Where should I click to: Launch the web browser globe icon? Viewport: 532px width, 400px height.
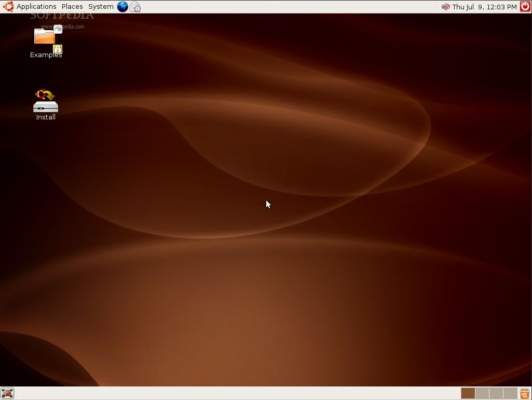pos(122,7)
